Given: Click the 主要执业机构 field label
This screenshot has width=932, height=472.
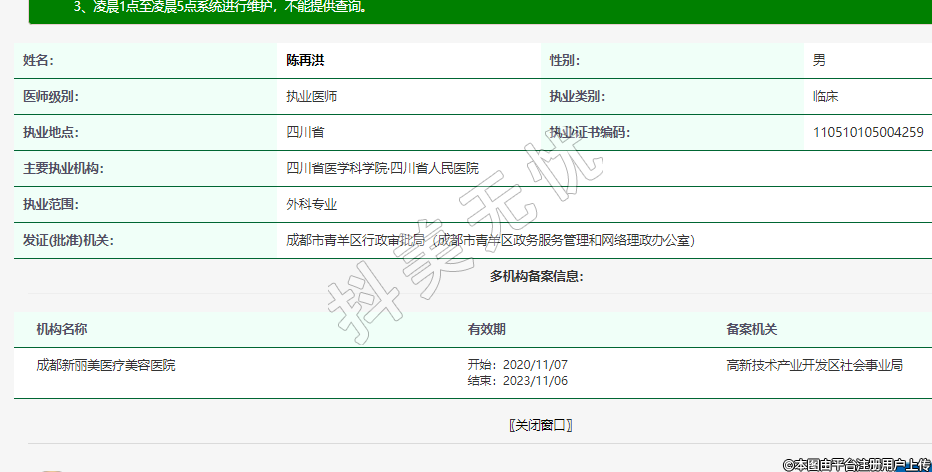Looking at the screenshot, I should 63,168.
